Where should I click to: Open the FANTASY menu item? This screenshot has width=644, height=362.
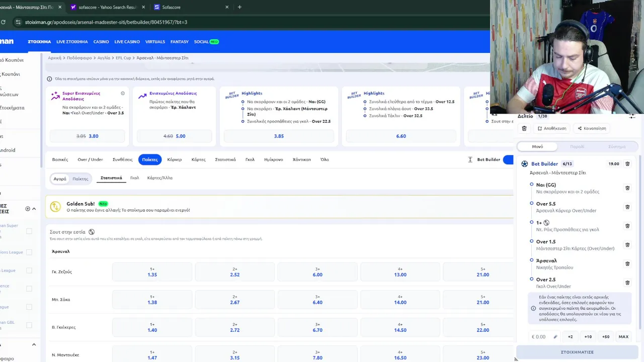tap(180, 42)
